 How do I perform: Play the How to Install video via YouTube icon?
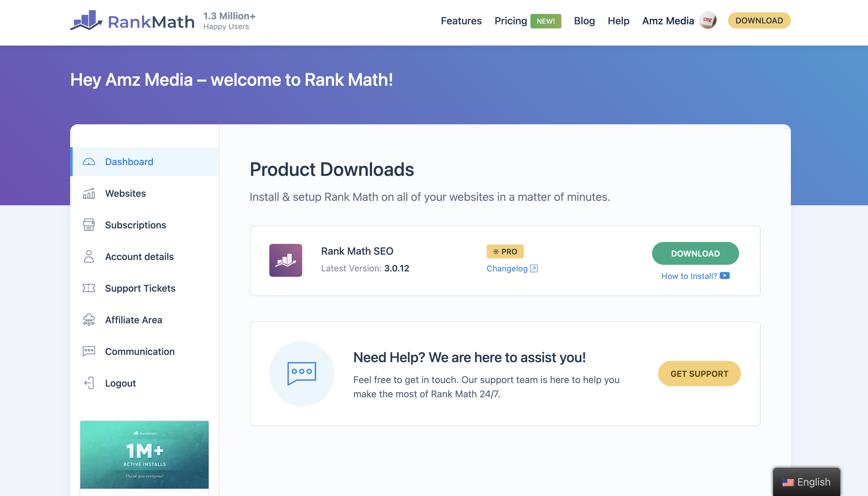point(725,276)
